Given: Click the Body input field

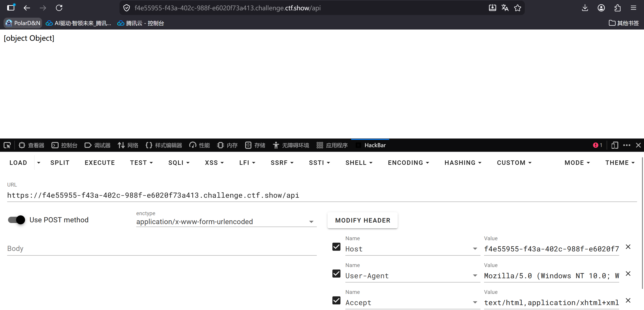Looking at the screenshot, I should click(162, 248).
